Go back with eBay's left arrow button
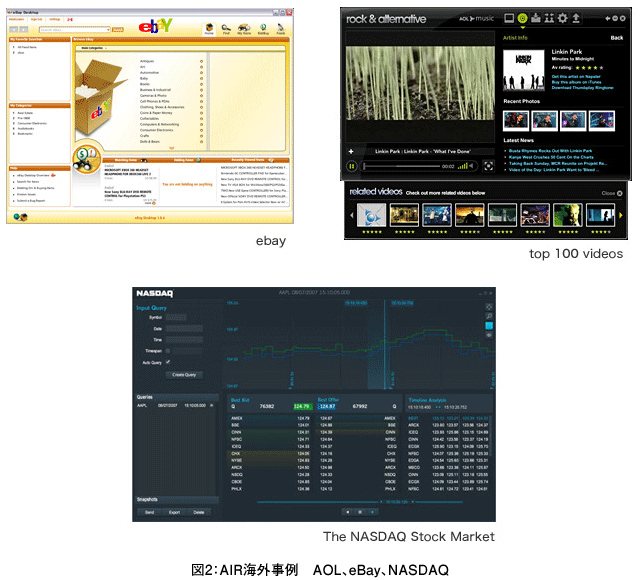 click(x=14, y=29)
